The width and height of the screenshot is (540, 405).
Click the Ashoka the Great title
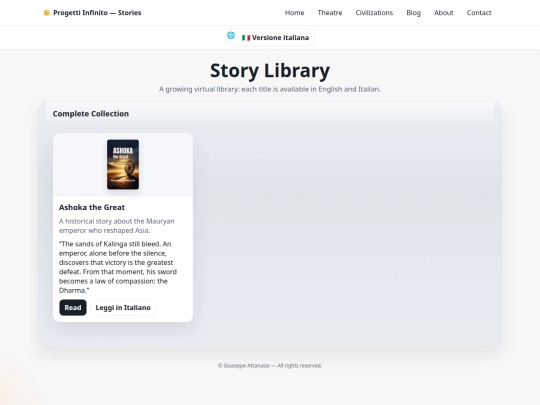[x=92, y=207]
